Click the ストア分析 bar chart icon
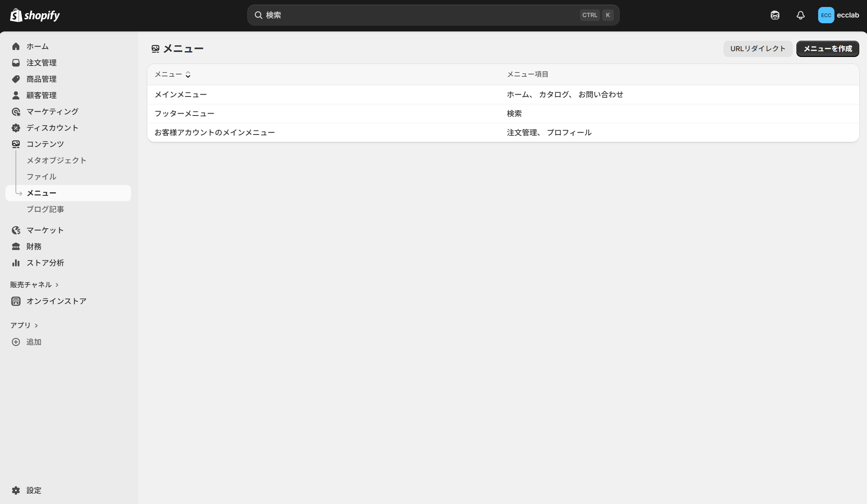The height and width of the screenshot is (504, 867). tap(16, 263)
